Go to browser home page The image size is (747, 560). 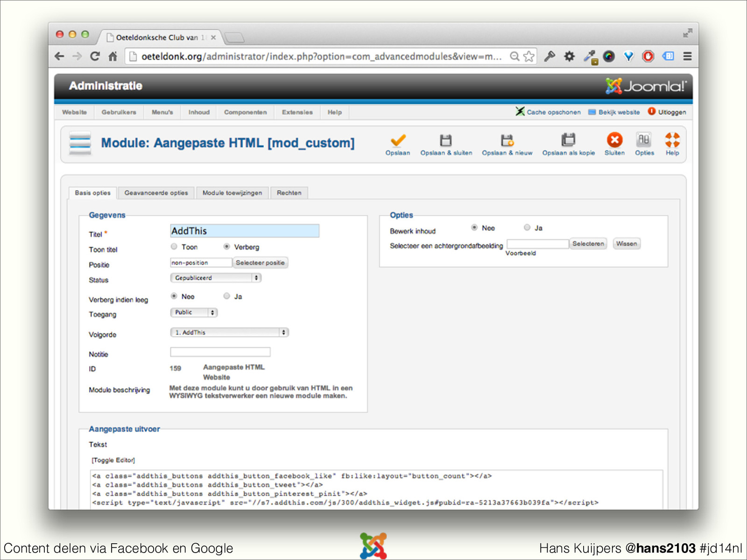click(113, 56)
